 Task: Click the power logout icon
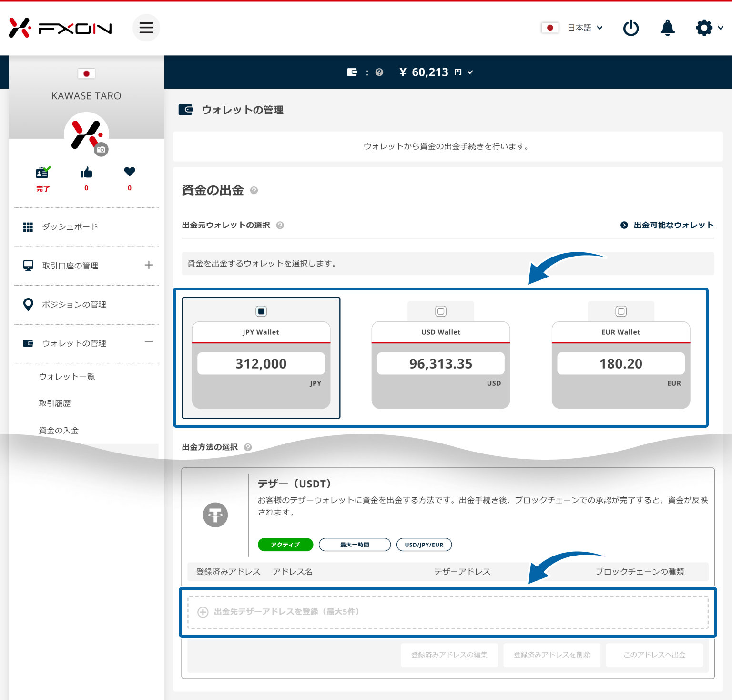(631, 28)
